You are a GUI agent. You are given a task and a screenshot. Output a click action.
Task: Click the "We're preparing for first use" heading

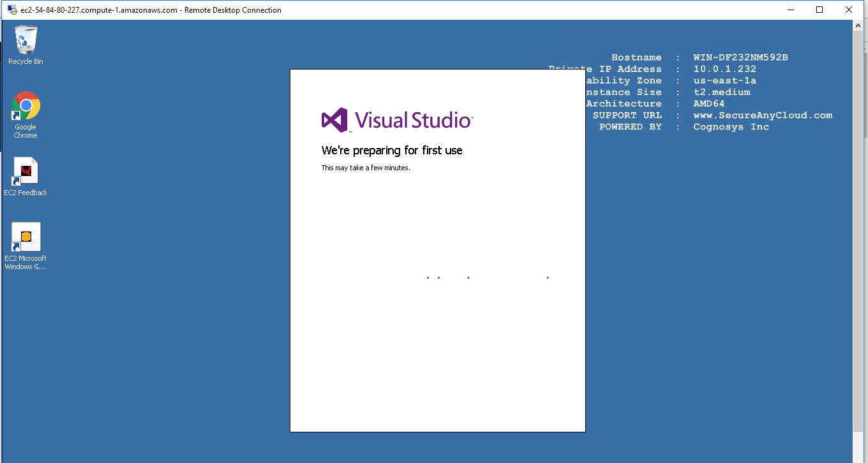pyautogui.click(x=392, y=151)
